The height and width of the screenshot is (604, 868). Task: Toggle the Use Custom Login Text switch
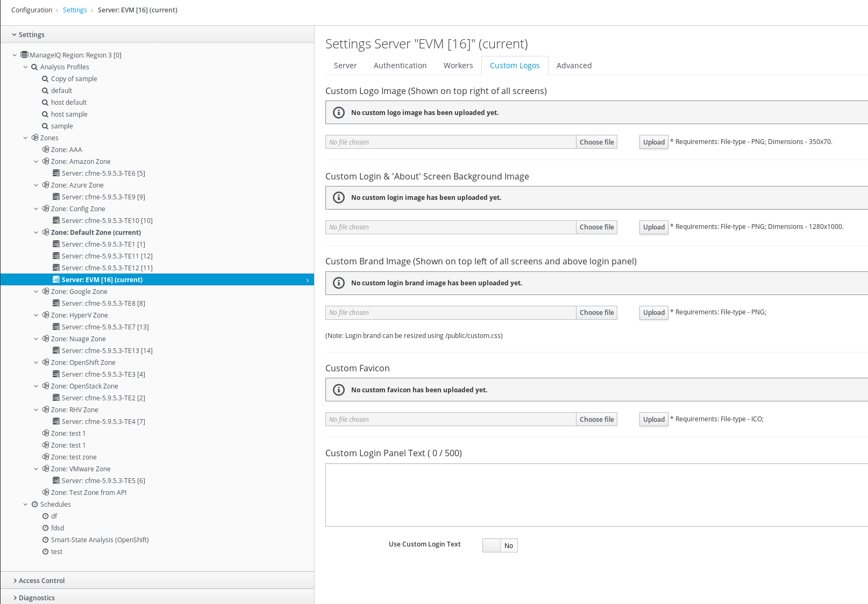point(500,545)
